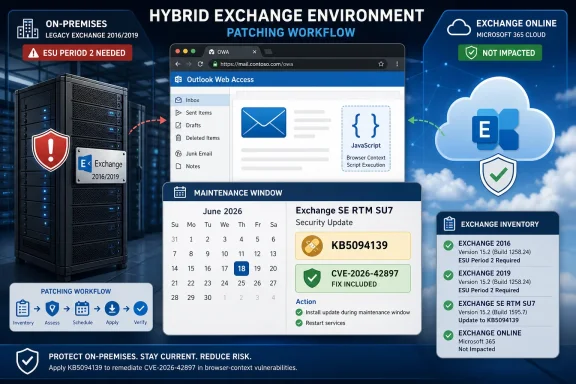Click the Apply step download icon

click(x=112, y=308)
